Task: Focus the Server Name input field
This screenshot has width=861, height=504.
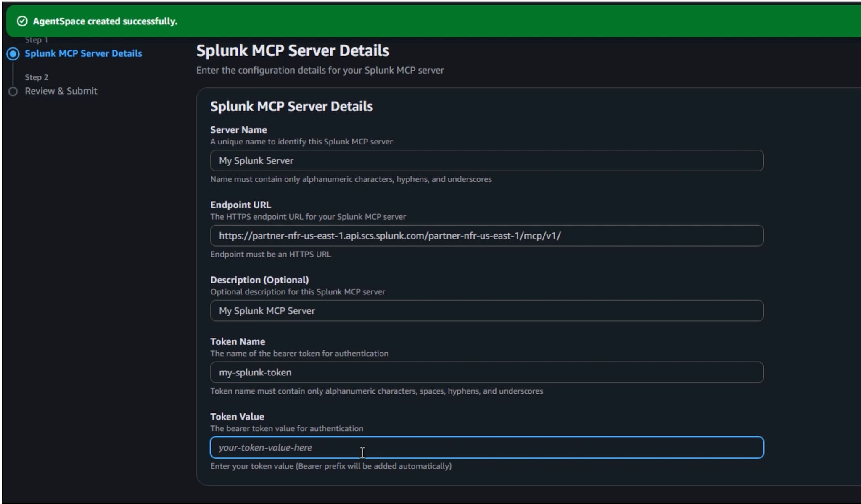Action: coord(486,160)
